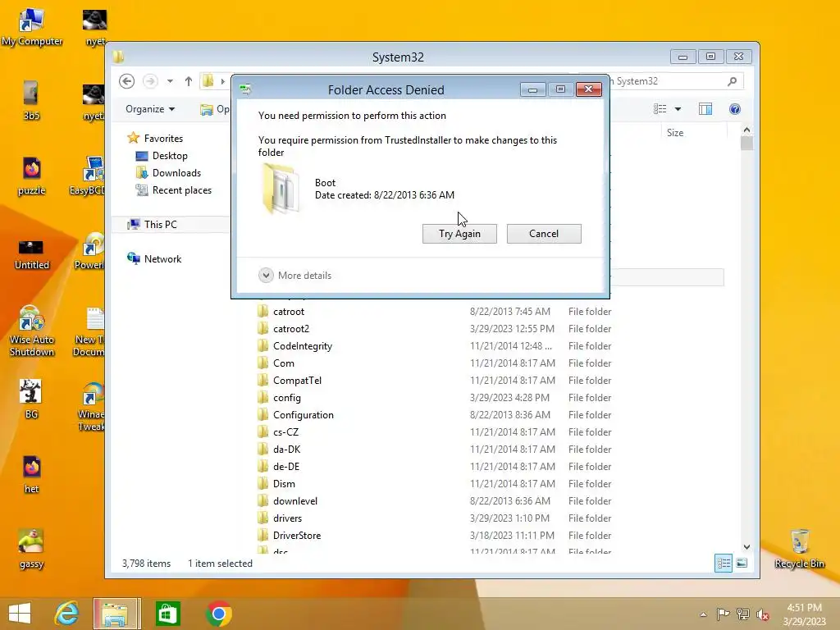Open the view options dropdown arrow

point(678,109)
